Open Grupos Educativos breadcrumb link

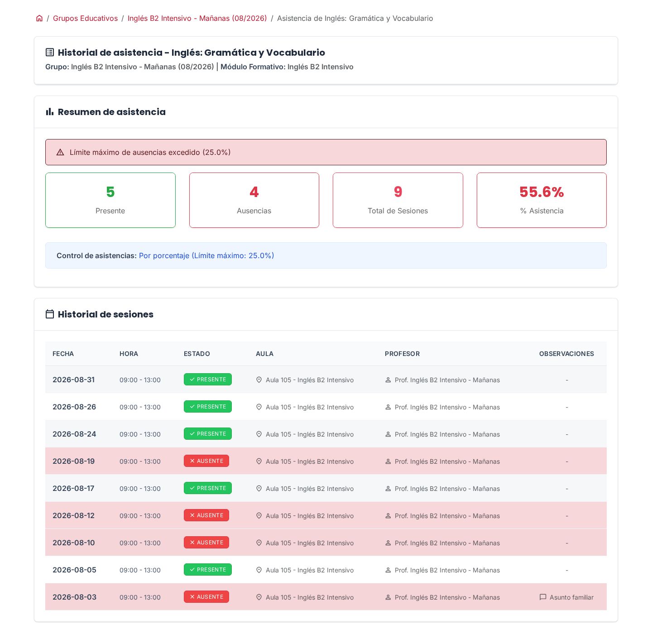pos(85,18)
